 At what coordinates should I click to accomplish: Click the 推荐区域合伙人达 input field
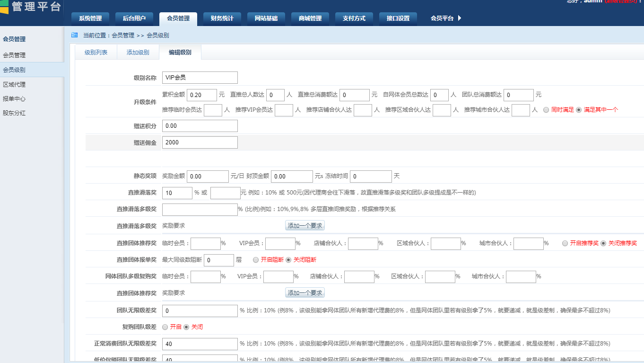coord(442,110)
